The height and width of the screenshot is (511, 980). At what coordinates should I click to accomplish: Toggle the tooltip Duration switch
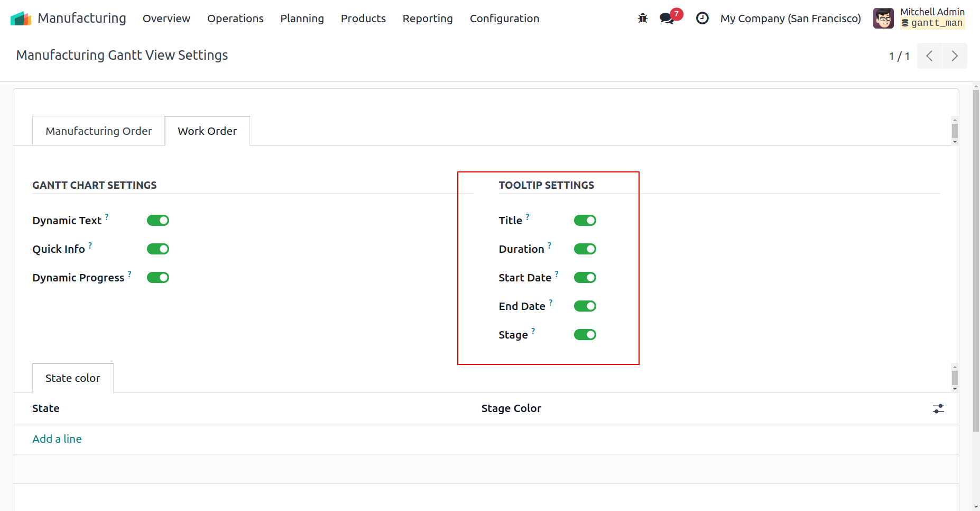tap(585, 249)
